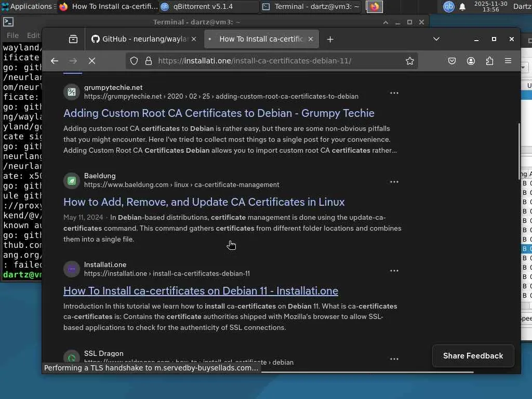Open the notification bell in the panel
This screenshot has width=532, height=399.
(462, 7)
